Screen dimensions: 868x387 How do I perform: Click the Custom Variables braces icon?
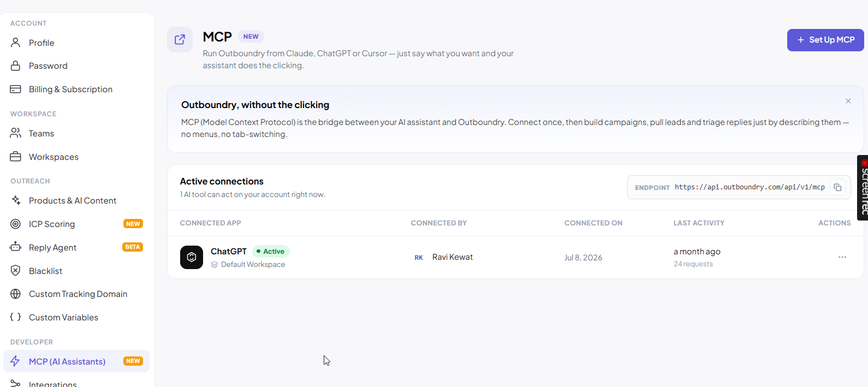(x=16, y=317)
